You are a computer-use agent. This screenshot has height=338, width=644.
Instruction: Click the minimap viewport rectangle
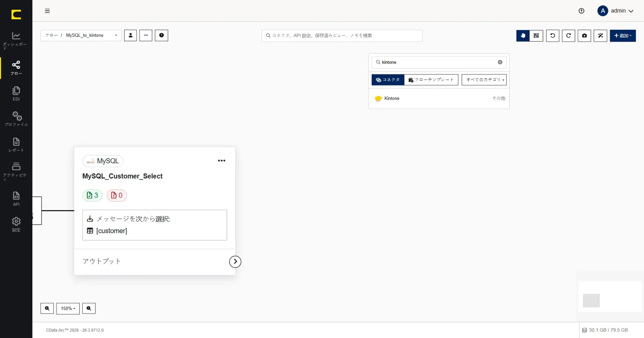(x=591, y=300)
